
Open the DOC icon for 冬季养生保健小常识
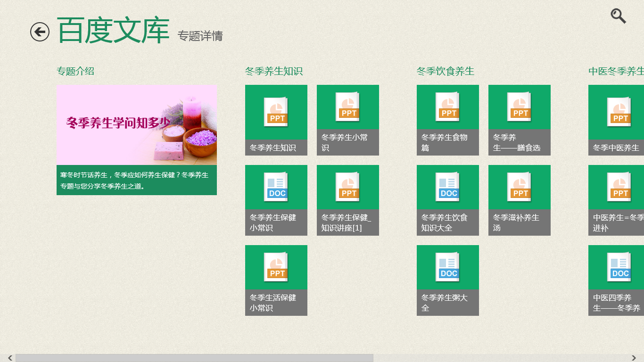[x=276, y=187]
